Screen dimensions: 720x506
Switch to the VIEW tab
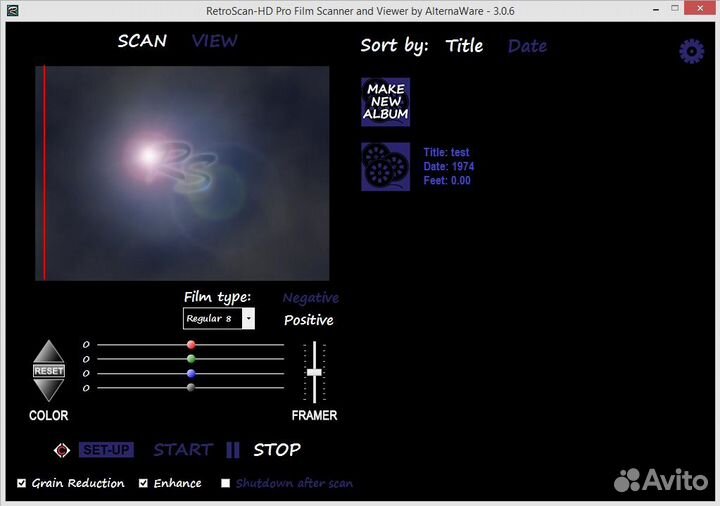click(x=215, y=41)
